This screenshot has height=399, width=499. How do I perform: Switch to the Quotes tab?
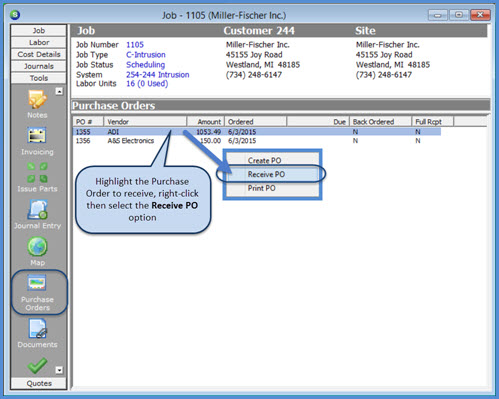click(x=39, y=383)
